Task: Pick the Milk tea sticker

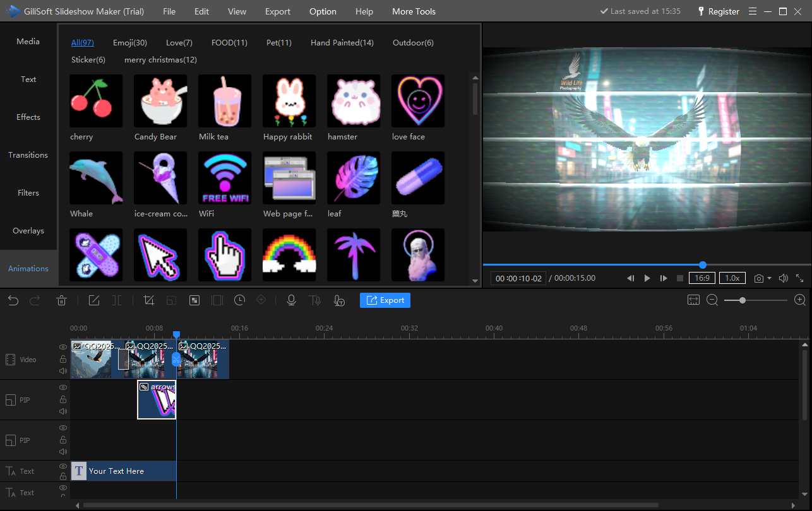Action: coord(225,101)
